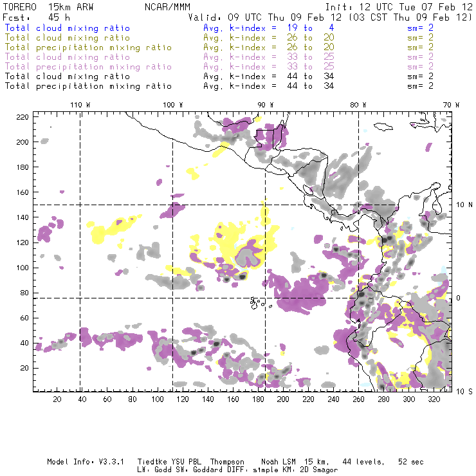The height and width of the screenshot is (476, 476).
Task: Click the "70 W" longitude label
Action: 451,105
